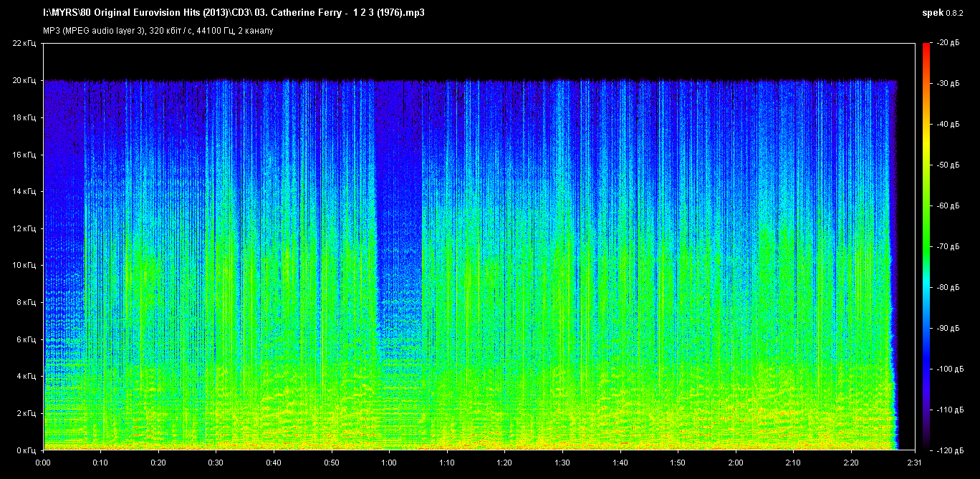Click the 0:10 time axis marker
Screen dimensions: 980x479
100,463
